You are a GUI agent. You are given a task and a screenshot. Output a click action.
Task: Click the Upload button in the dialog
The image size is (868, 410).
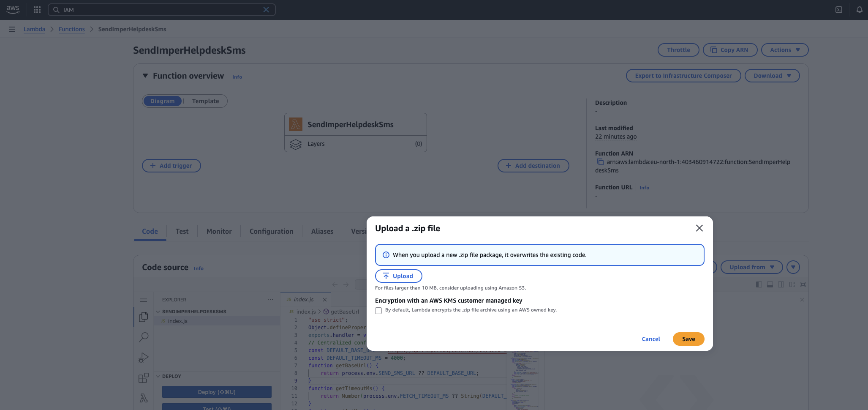coord(399,276)
